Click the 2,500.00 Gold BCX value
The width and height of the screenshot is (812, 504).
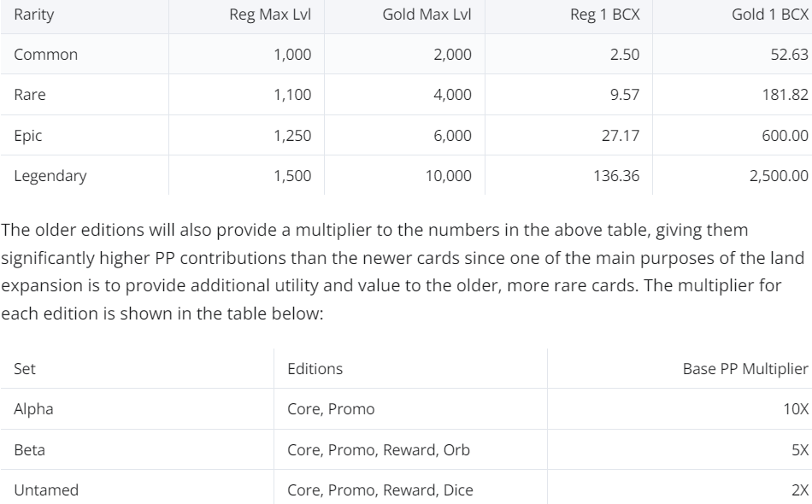pyautogui.click(x=779, y=176)
